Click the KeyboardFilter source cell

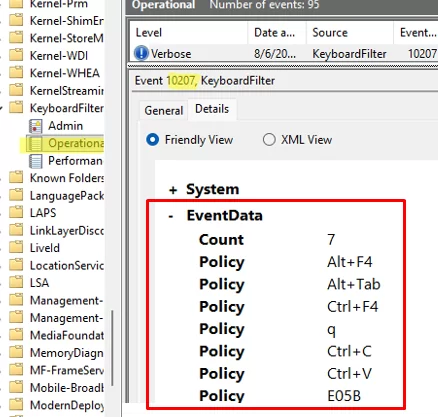pos(349,54)
